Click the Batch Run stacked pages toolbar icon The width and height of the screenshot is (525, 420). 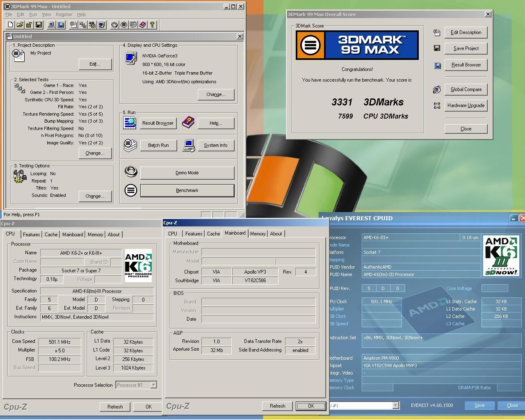point(133,25)
